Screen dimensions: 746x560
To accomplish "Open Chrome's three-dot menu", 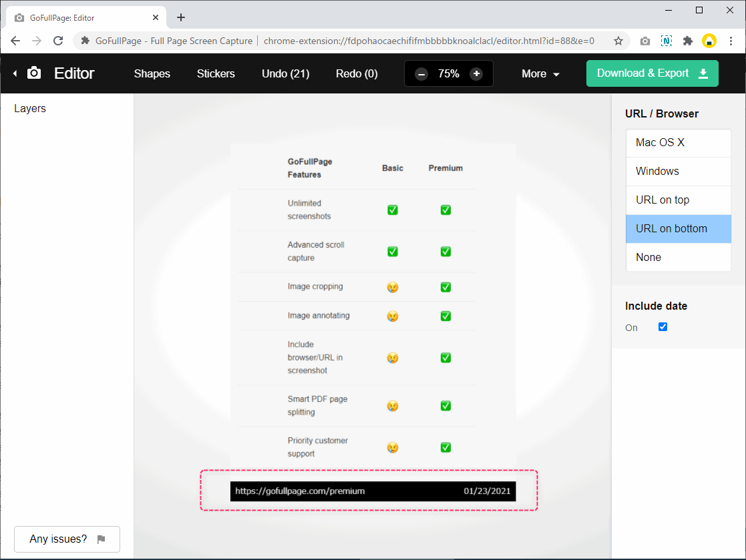I will [731, 41].
